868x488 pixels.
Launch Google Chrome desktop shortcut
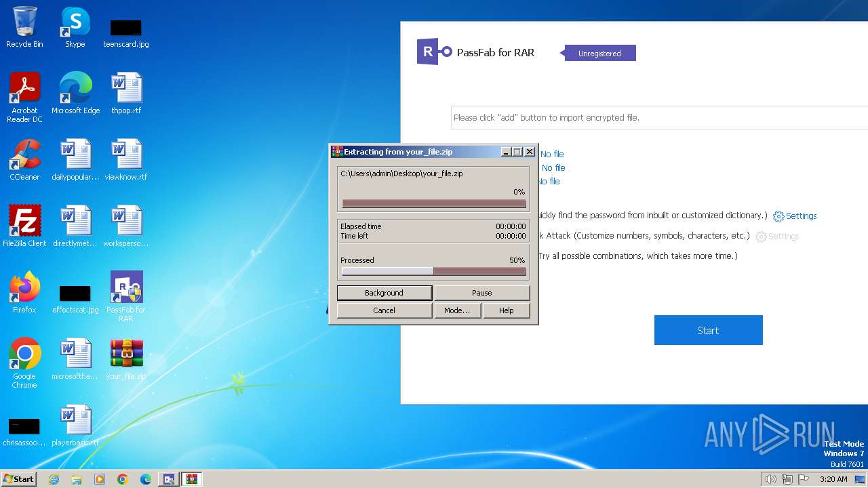point(24,363)
